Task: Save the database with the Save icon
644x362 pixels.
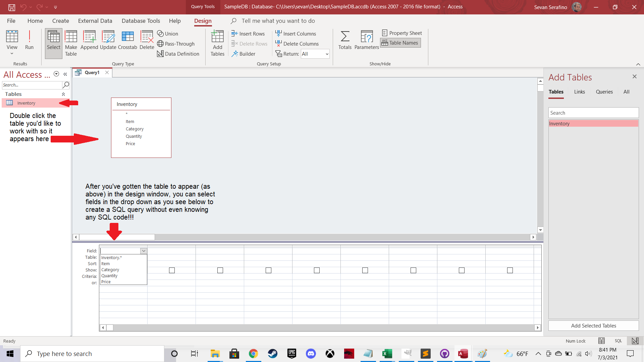Action: pos(12,7)
